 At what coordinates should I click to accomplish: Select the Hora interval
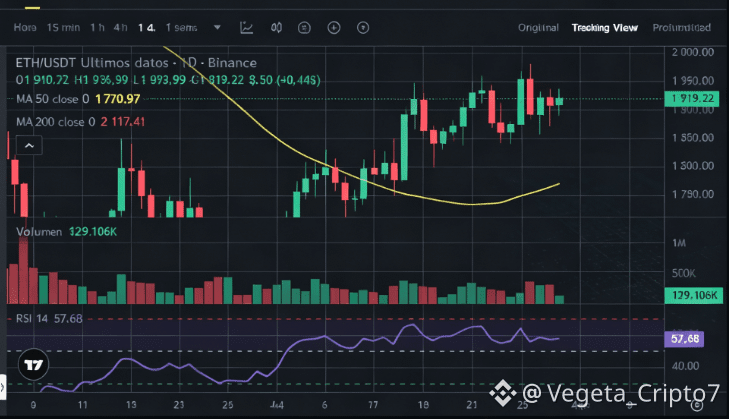(x=25, y=27)
